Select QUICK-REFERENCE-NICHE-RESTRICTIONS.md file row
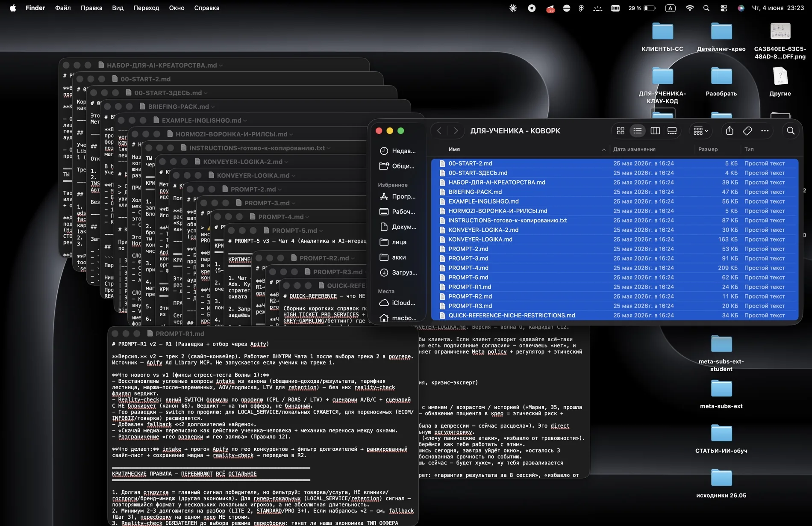 click(615, 315)
